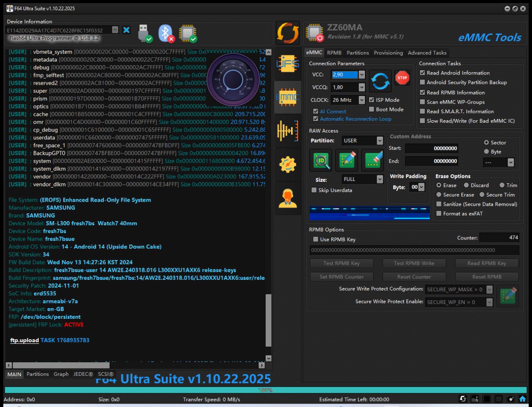Open the SECURE_WP_MASK dropdown
Viewport: 532px width, 407px height.
coord(489,289)
